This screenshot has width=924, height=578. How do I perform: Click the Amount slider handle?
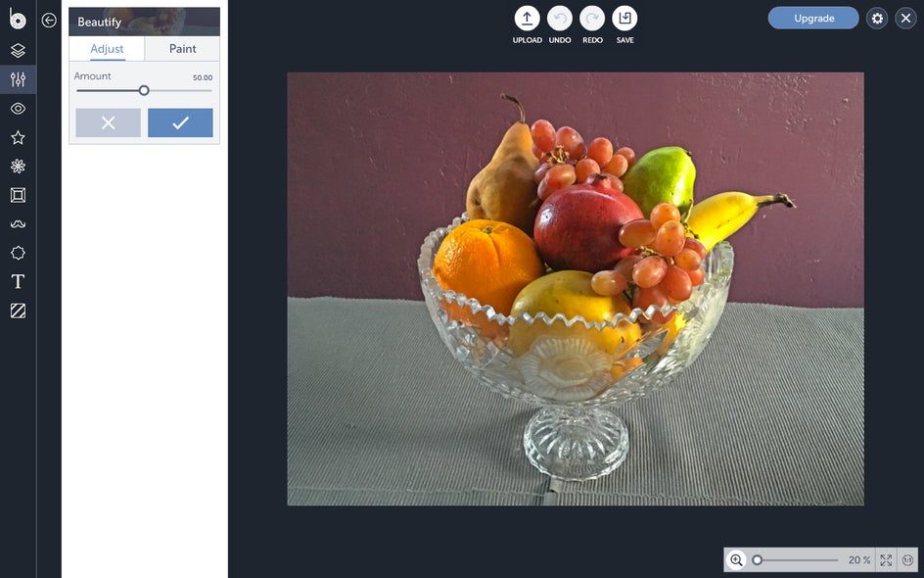pos(144,91)
